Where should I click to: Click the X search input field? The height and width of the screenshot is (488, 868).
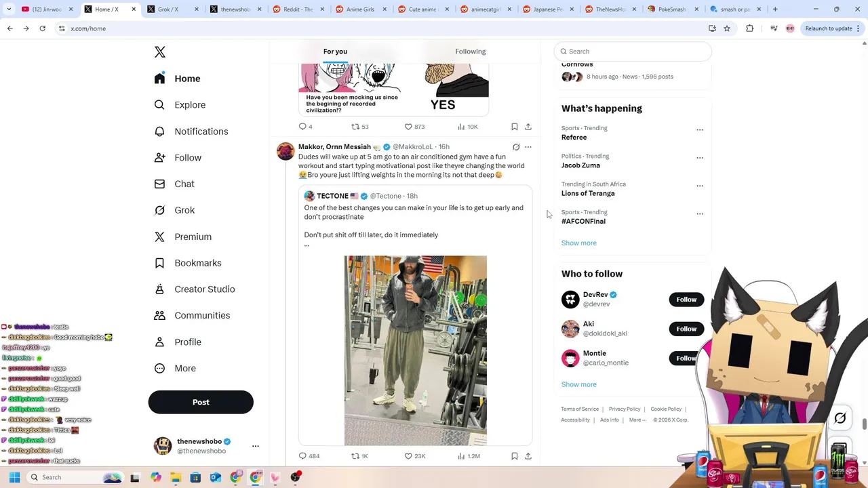point(633,52)
